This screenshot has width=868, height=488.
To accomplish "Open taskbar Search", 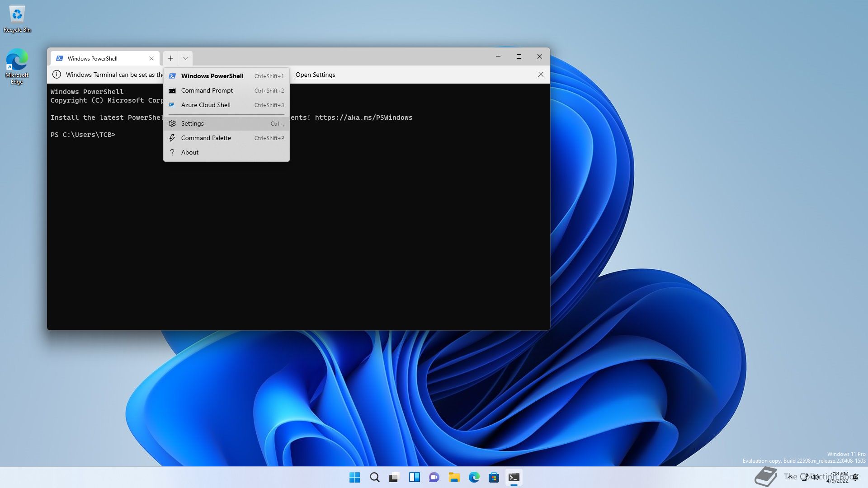I will point(374,477).
